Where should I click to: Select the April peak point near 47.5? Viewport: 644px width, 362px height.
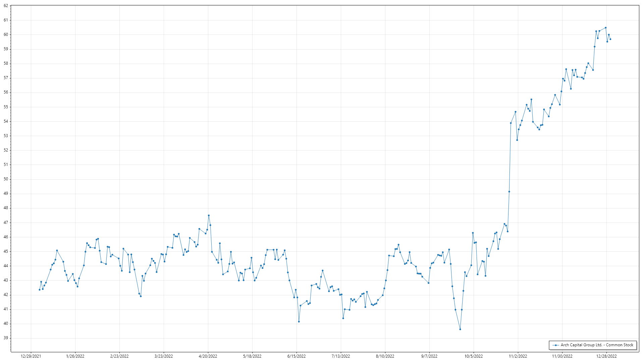pyautogui.click(x=209, y=216)
